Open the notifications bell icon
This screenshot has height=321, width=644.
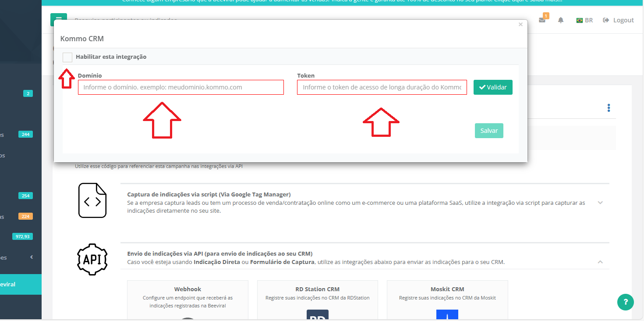coord(561,20)
